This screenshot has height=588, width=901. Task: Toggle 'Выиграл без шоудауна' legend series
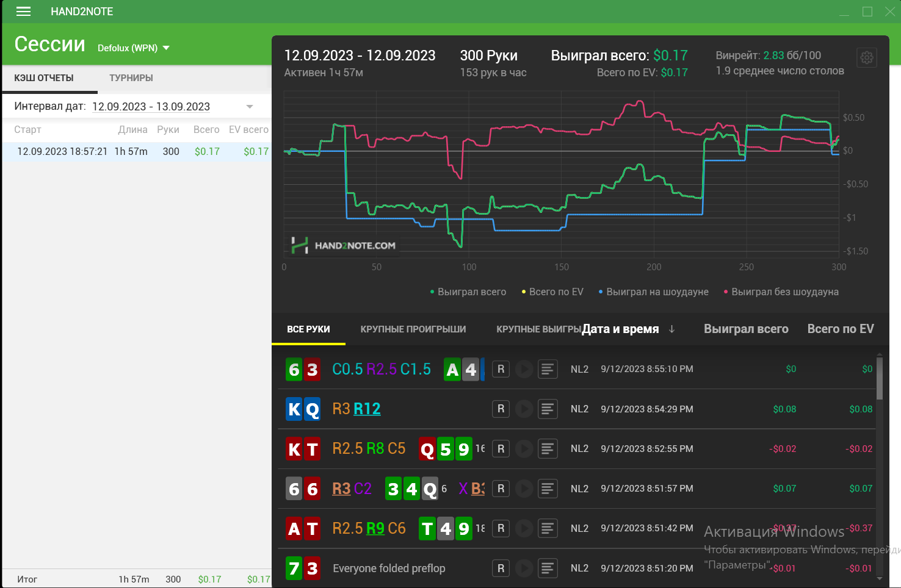(x=781, y=292)
